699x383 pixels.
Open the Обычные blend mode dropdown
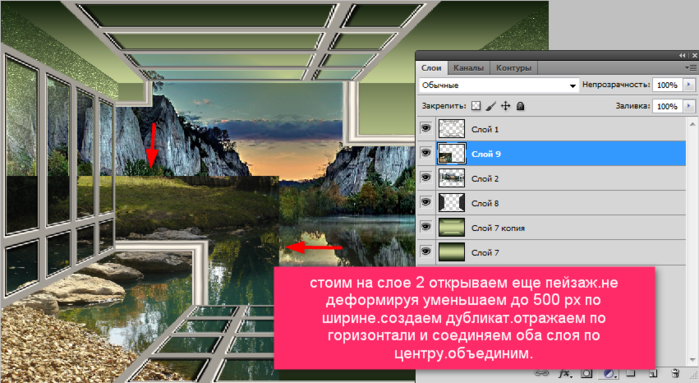coord(499,85)
